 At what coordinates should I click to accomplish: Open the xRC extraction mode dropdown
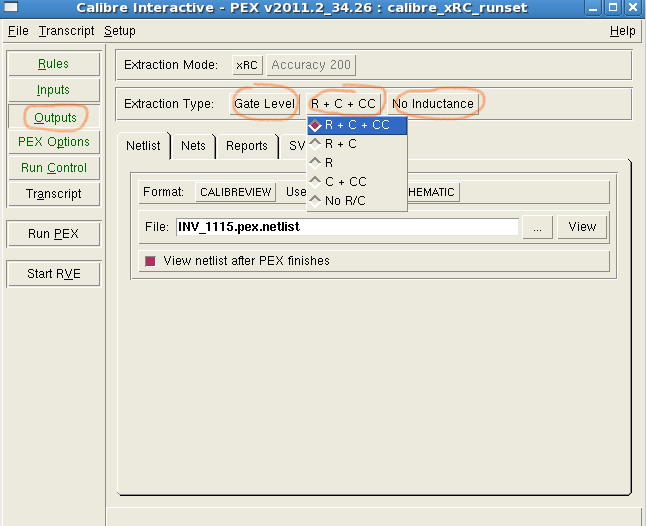coord(247,65)
